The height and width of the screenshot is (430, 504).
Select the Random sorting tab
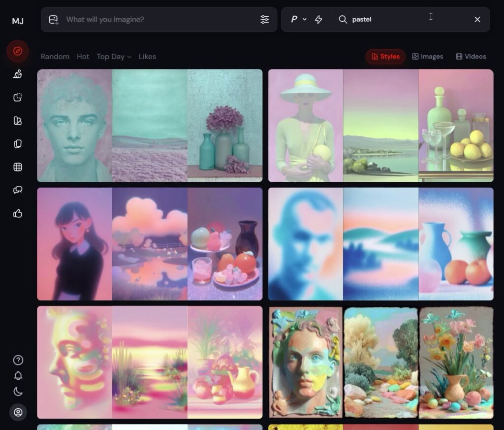click(x=55, y=57)
